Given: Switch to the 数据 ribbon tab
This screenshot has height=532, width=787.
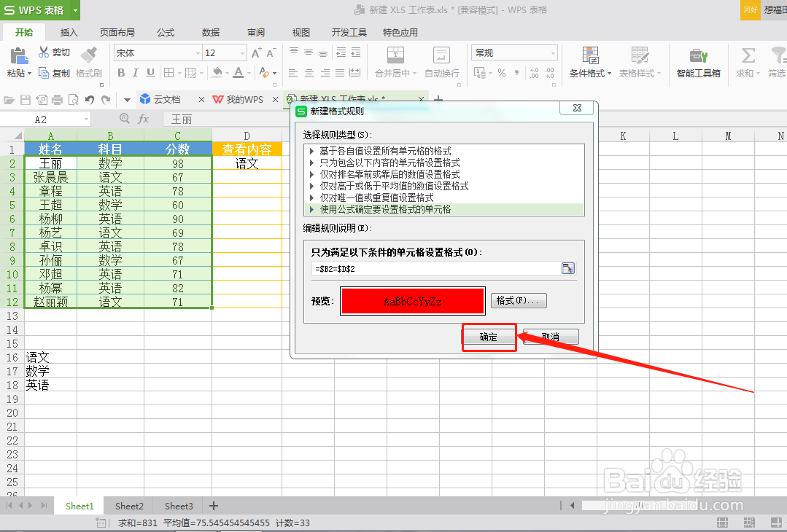Looking at the screenshot, I should click(210, 33).
